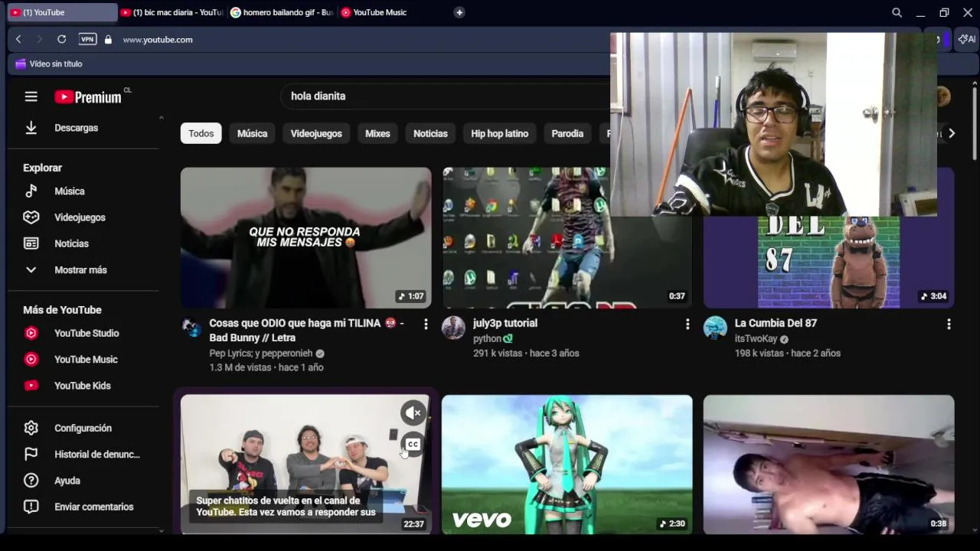Select the Noticias filter chip
980x551 pixels.
pos(430,133)
